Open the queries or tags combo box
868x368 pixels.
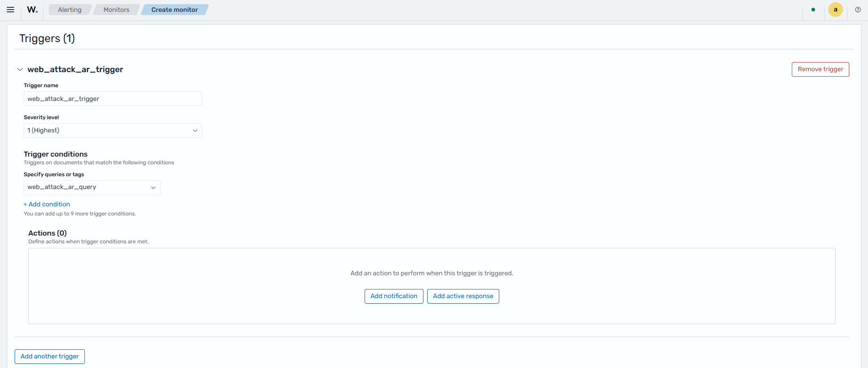92,188
